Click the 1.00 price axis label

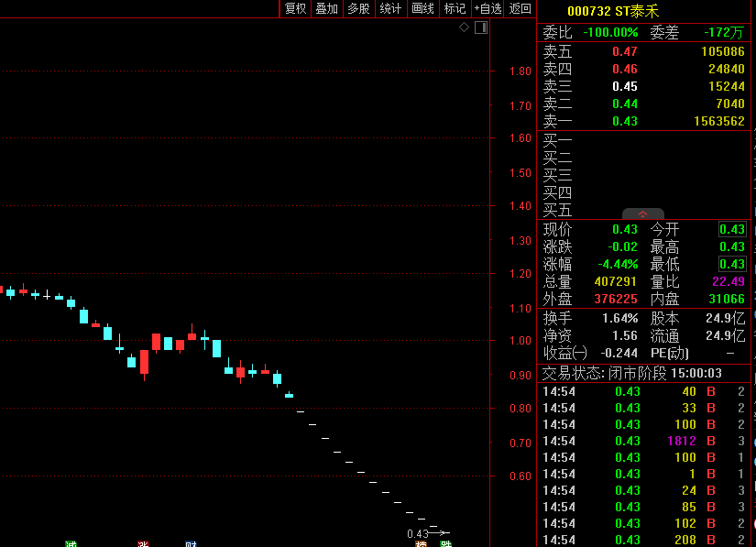click(x=520, y=340)
